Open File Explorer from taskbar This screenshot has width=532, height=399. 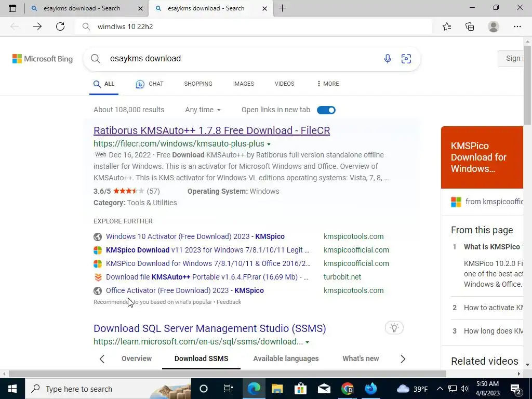pos(277,389)
